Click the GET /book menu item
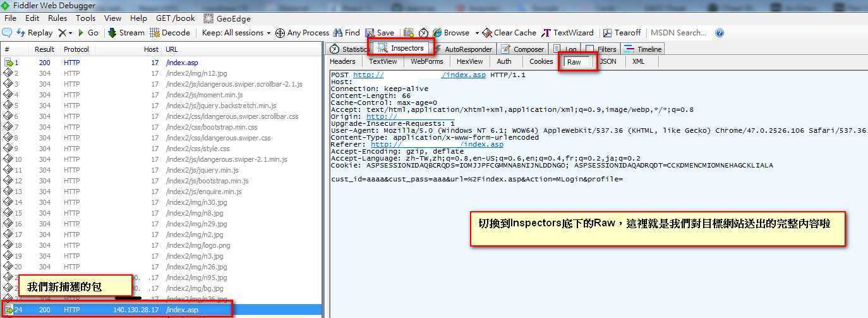The width and height of the screenshot is (868, 318). click(176, 18)
